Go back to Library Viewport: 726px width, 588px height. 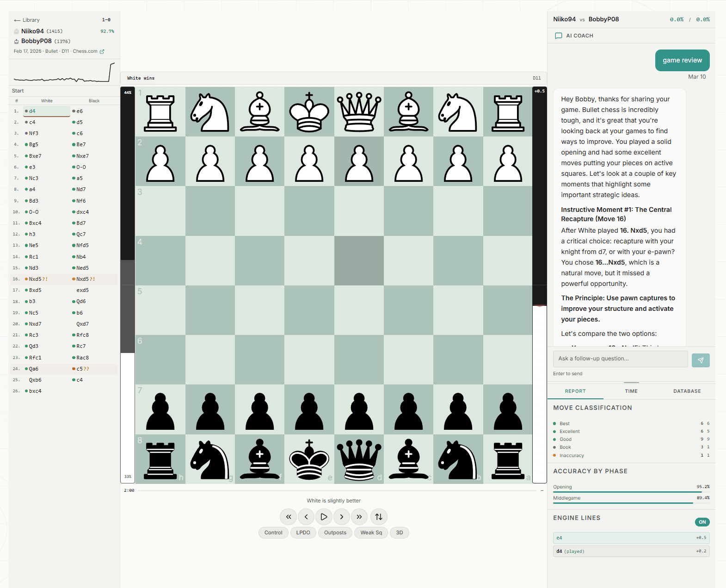click(x=27, y=20)
